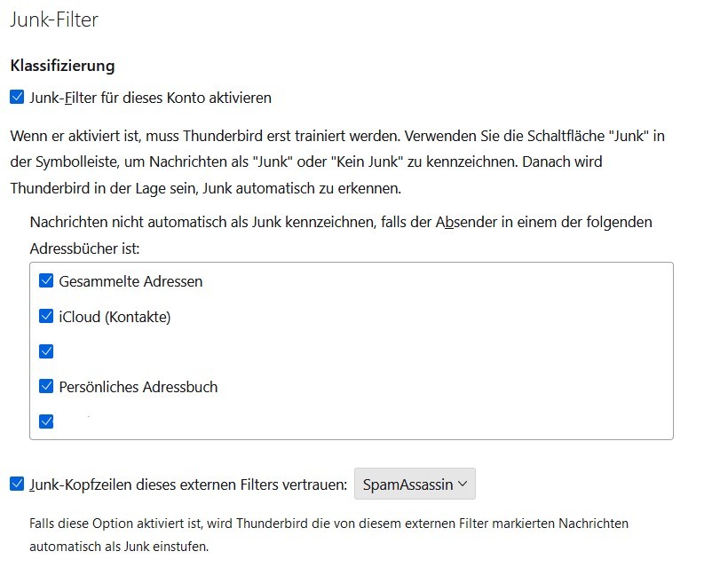This screenshot has height=583, width=728.
Task: Click the 'Junk-Kopfzeilen dieses externen Filters vertrauen' label
Action: pos(187,485)
